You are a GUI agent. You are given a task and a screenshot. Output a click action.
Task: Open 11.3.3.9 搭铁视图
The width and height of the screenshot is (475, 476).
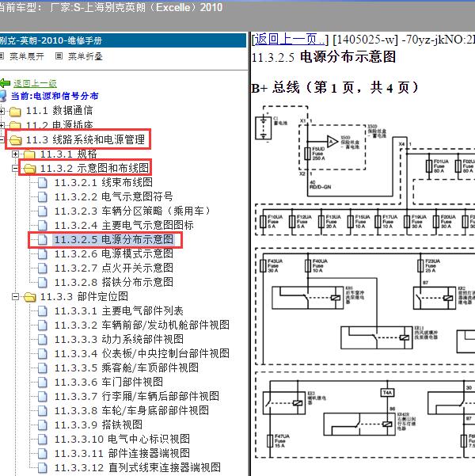coord(98,425)
